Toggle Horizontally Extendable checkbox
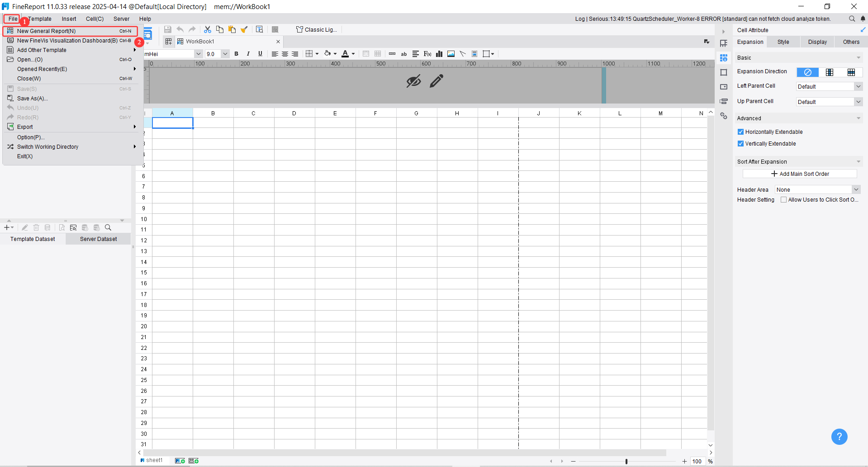This screenshot has height=467, width=868. point(741,132)
